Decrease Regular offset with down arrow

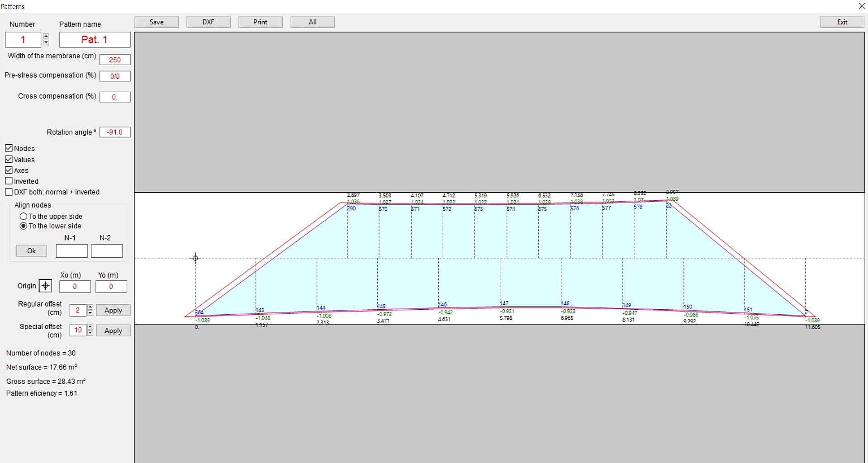(x=90, y=313)
